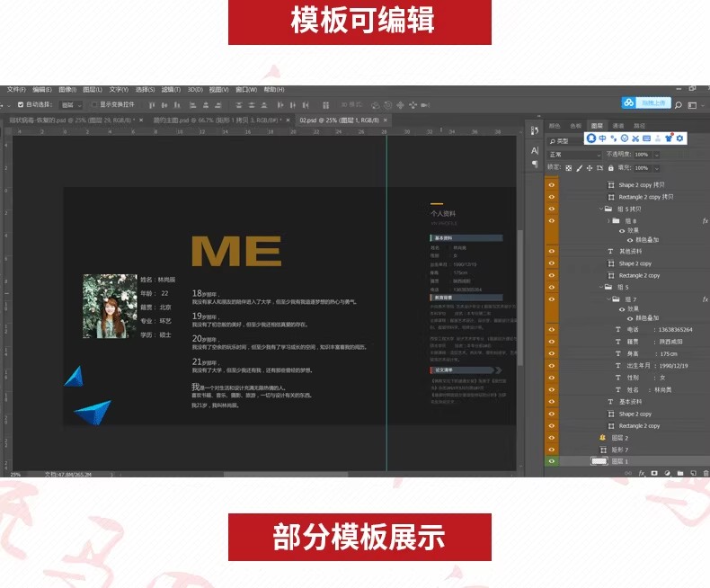
Task: Collapse the 组 5 group
Action: click(x=601, y=287)
